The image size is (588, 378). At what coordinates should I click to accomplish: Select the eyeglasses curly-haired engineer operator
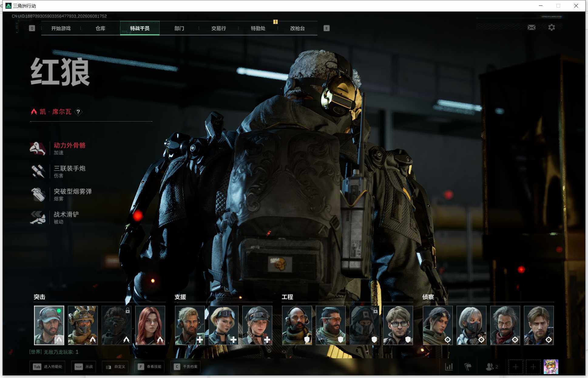pos(398,325)
